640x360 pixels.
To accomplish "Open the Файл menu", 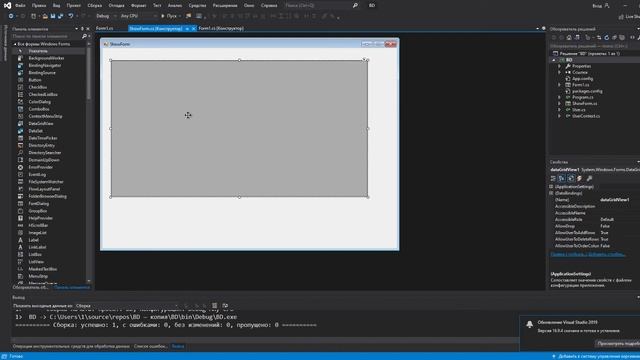I will coord(20,6).
